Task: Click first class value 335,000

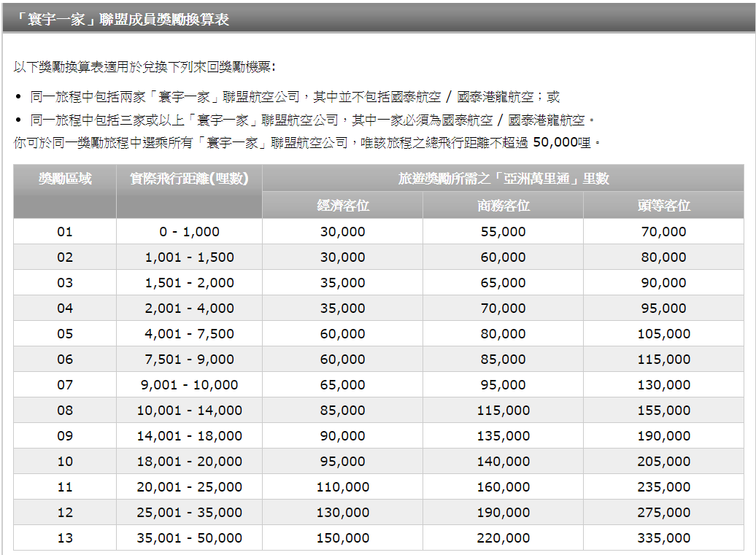Action: [664, 538]
